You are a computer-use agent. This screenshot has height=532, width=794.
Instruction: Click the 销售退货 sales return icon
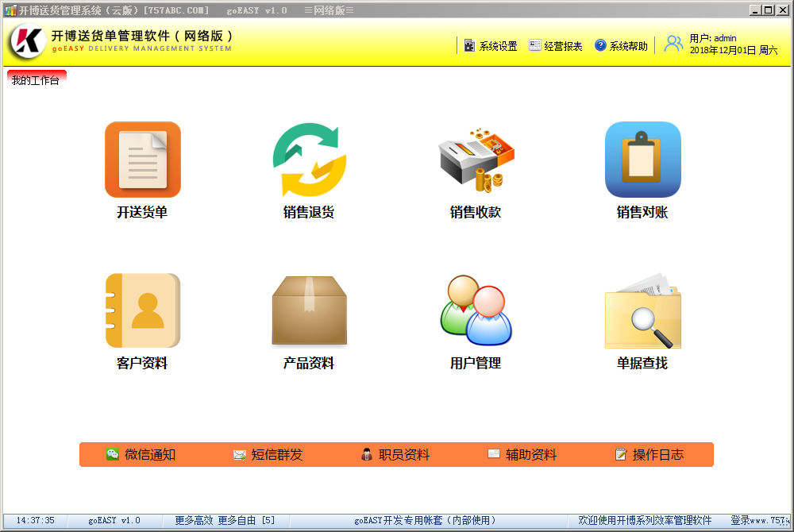pyautogui.click(x=309, y=160)
